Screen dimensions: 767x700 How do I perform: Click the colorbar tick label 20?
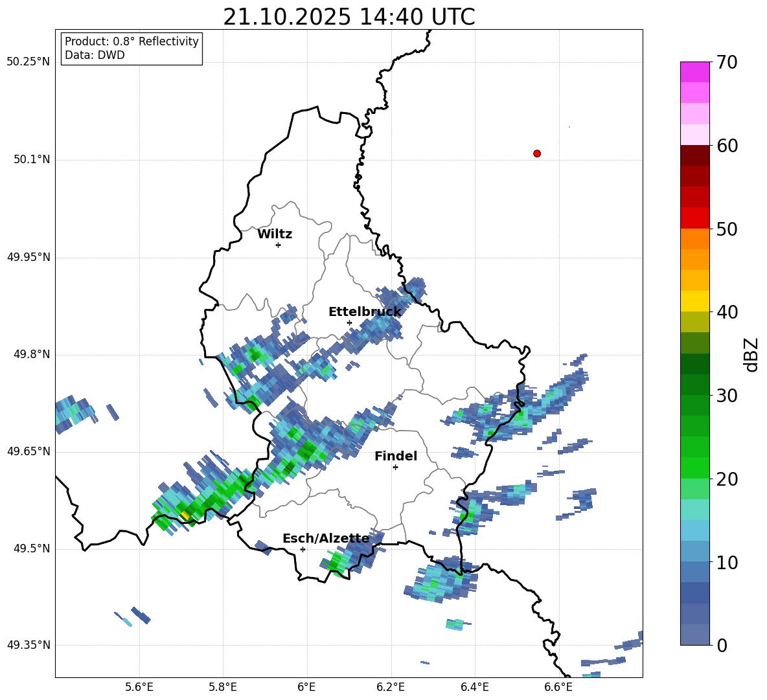tap(727, 479)
